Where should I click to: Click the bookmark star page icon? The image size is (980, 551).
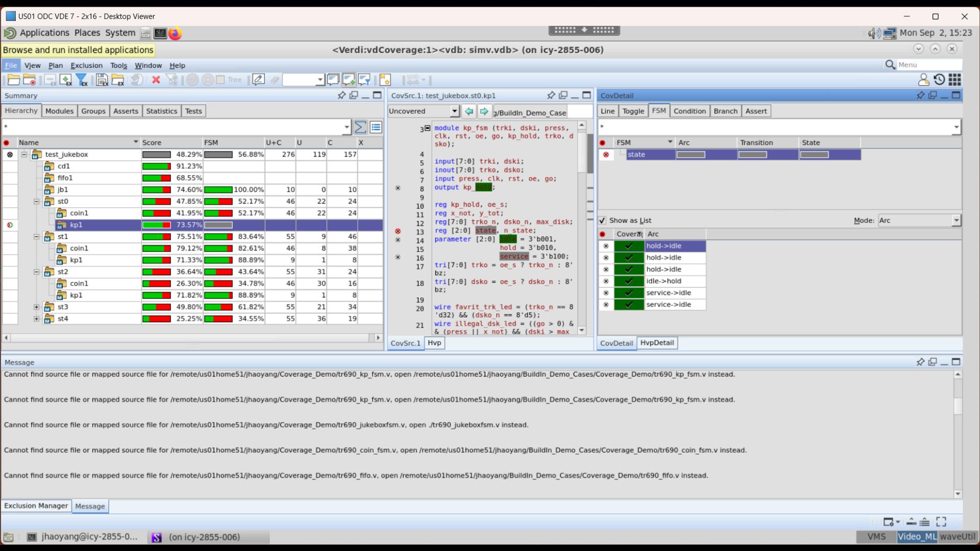pyautogui.click(x=385, y=80)
